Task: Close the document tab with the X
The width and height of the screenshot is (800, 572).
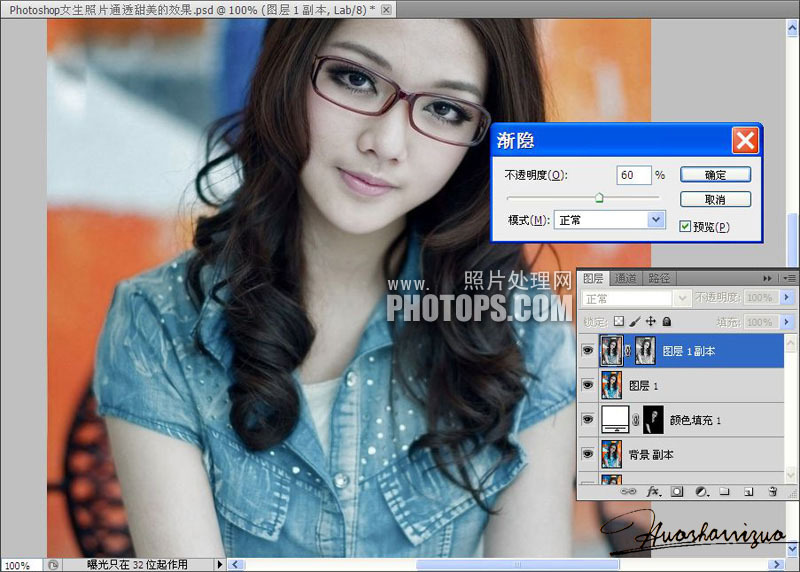Action: tap(387, 9)
